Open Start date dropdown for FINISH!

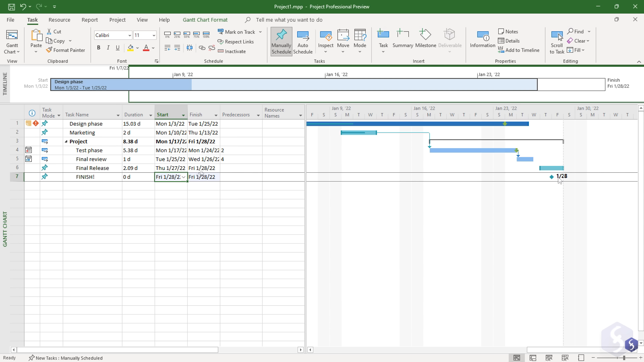pos(184,177)
